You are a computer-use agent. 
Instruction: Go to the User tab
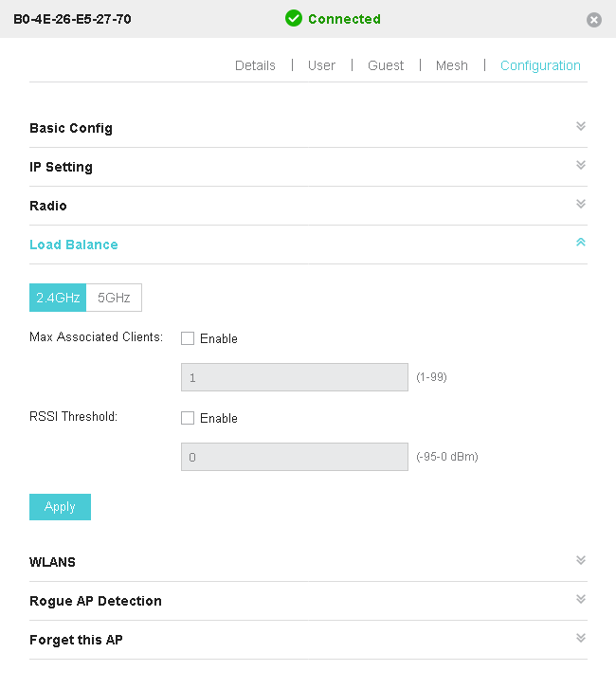tap(322, 65)
